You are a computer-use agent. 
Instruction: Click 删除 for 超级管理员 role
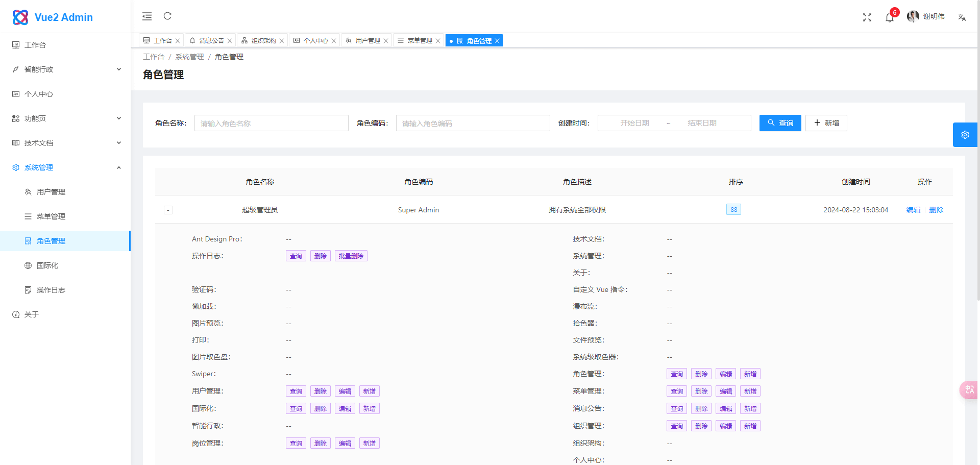click(937, 210)
